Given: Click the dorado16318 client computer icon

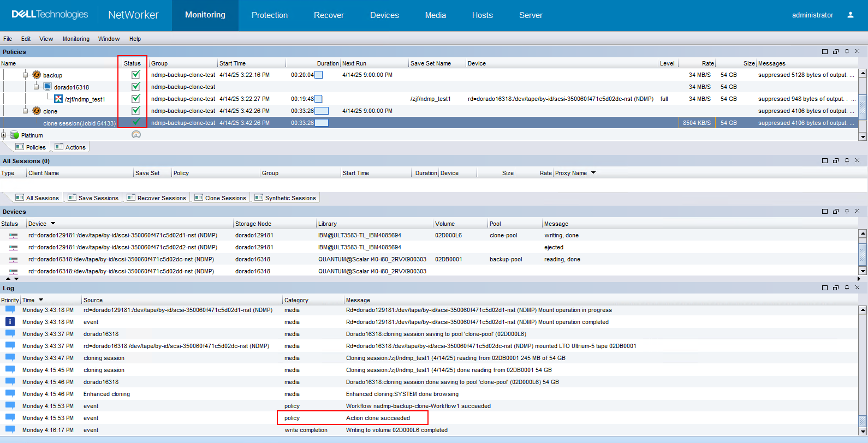Looking at the screenshot, I should (x=47, y=87).
